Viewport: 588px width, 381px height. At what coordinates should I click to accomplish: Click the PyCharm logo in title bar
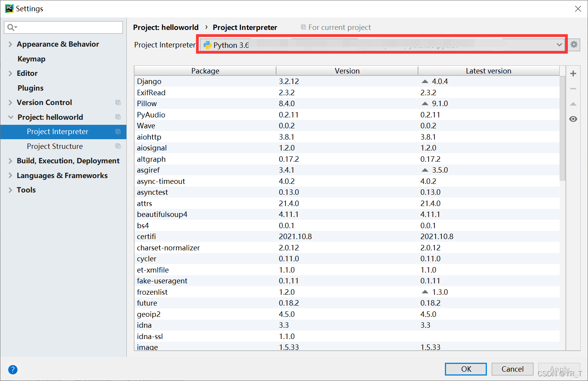(9, 9)
